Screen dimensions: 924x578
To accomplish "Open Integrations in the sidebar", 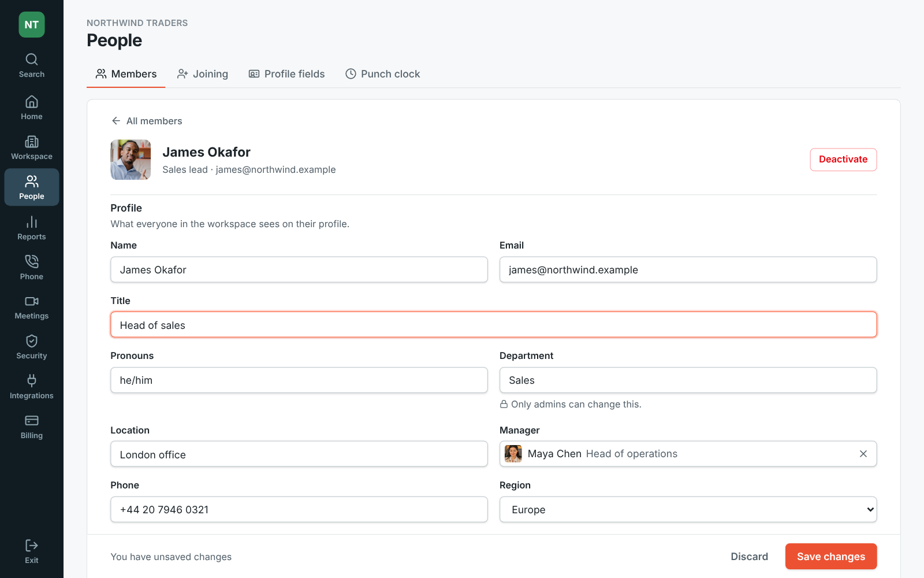I will [x=32, y=387].
